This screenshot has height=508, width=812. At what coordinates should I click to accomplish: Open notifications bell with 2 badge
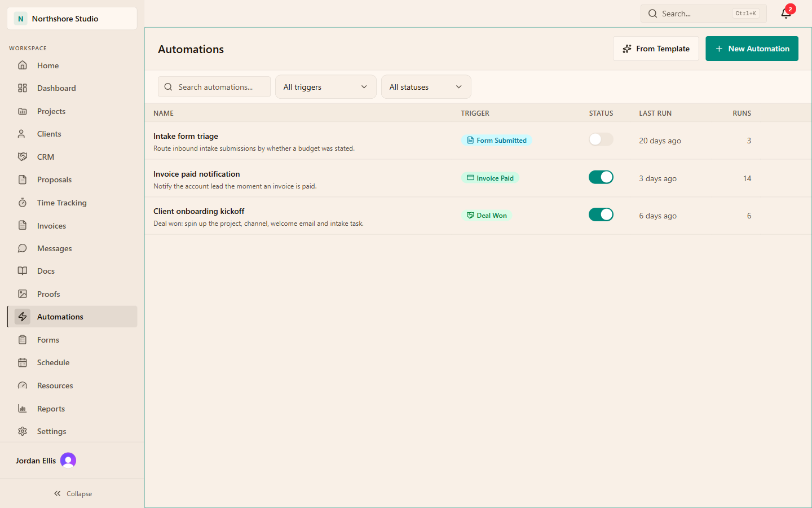[786, 13]
